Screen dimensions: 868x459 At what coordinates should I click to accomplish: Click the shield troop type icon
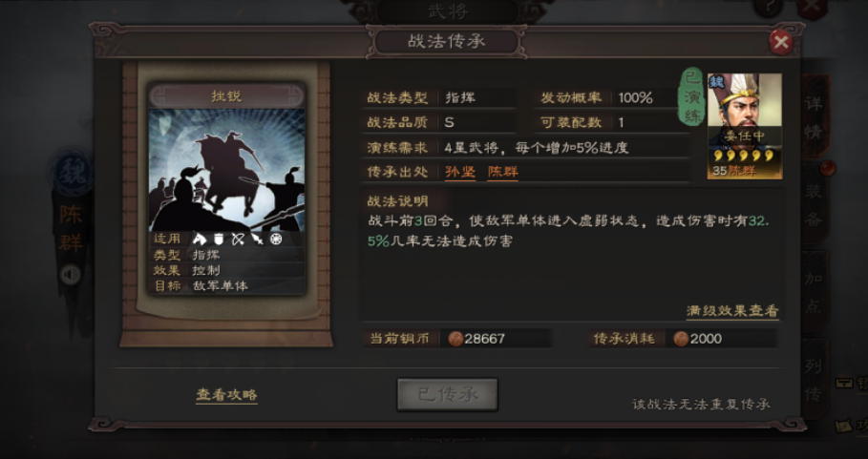pos(219,239)
